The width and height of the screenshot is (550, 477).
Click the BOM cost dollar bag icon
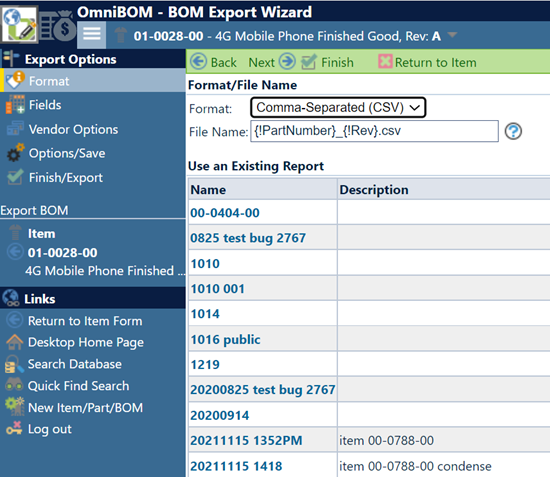(x=58, y=26)
